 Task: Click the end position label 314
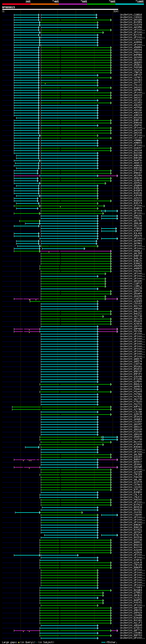pyautogui.click(x=115, y=11)
